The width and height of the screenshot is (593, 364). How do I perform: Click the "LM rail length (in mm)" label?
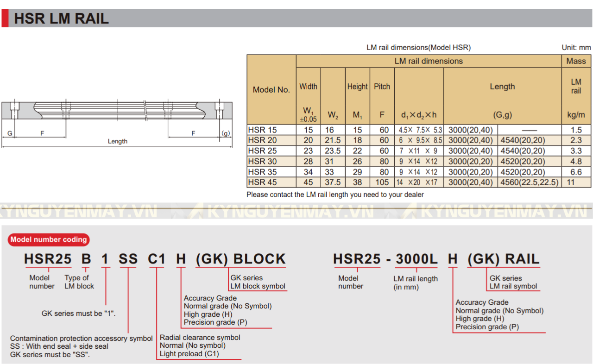coord(416,283)
